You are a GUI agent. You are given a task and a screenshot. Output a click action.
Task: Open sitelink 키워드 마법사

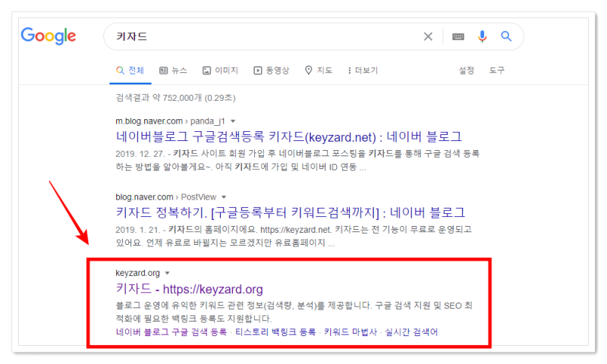(351, 332)
